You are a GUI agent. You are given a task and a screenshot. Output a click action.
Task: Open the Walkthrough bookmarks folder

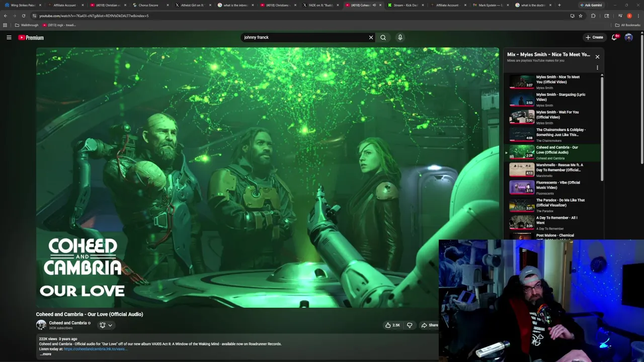point(27,25)
